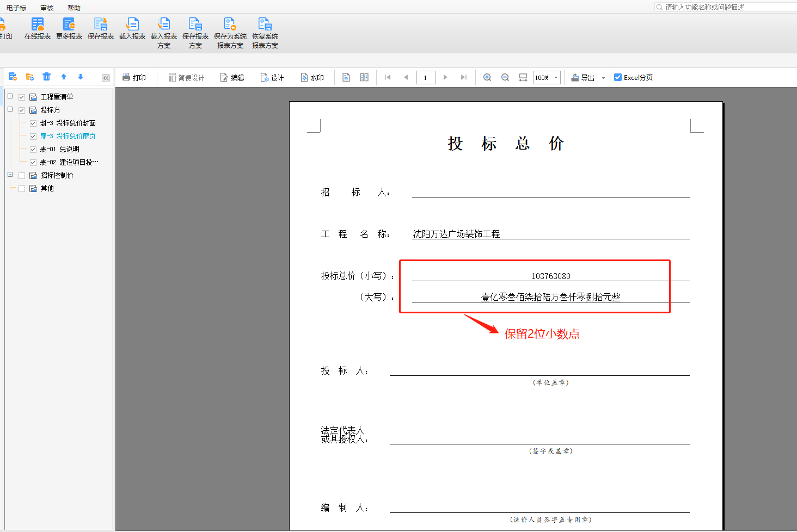Toggle checkbox for 招标控制价
The width and height of the screenshot is (797, 532).
22,175
